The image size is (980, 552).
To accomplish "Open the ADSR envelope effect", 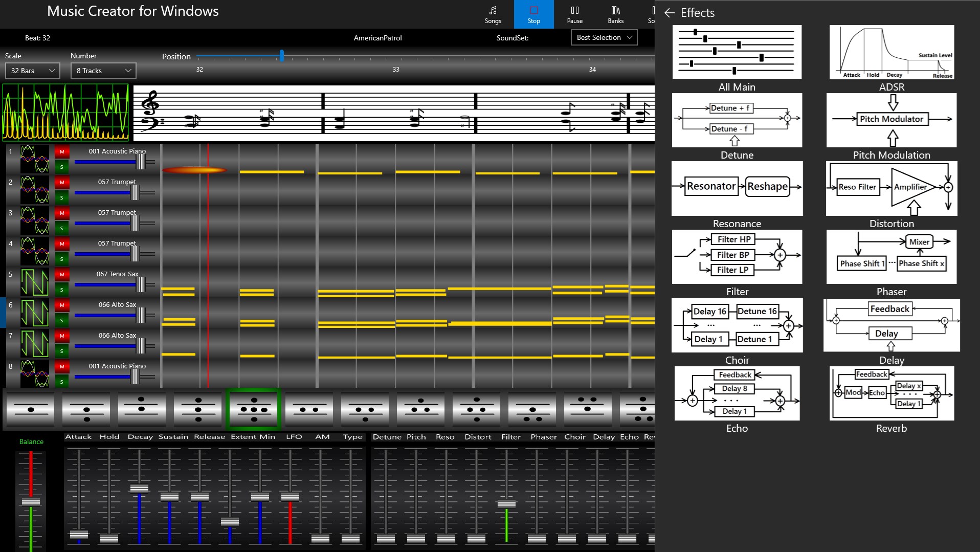I will (x=891, y=51).
